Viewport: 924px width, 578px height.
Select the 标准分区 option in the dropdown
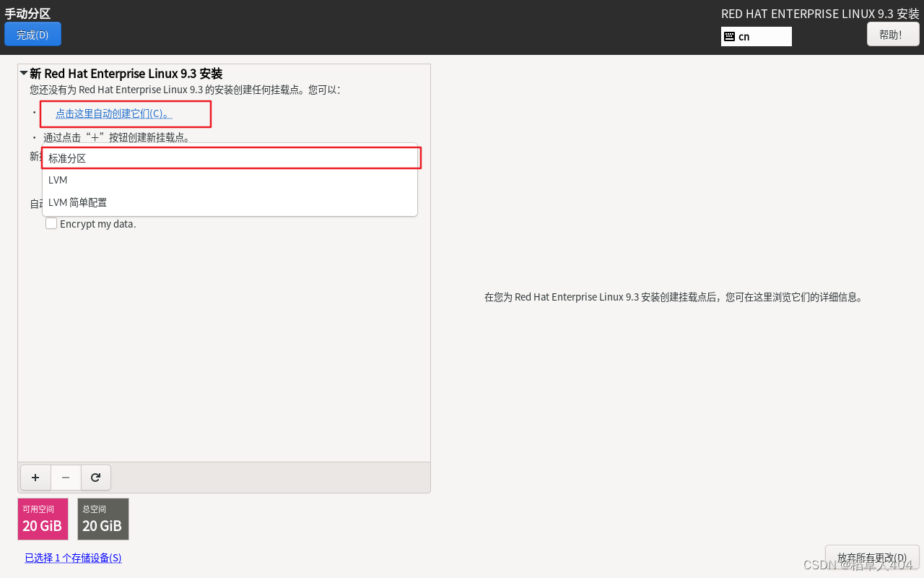tap(230, 158)
